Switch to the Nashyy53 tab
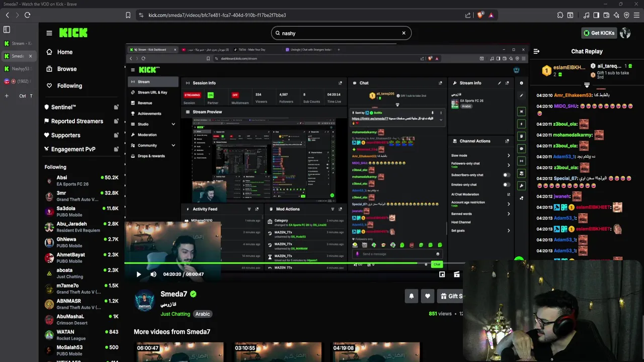This screenshot has height=362, width=644. pyautogui.click(x=18, y=69)
